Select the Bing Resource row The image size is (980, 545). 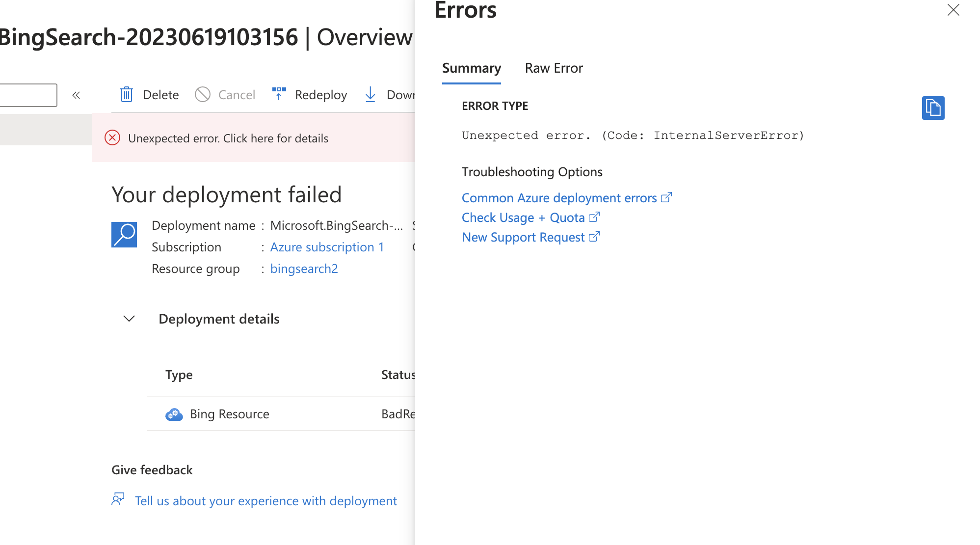tap(281, 414)
